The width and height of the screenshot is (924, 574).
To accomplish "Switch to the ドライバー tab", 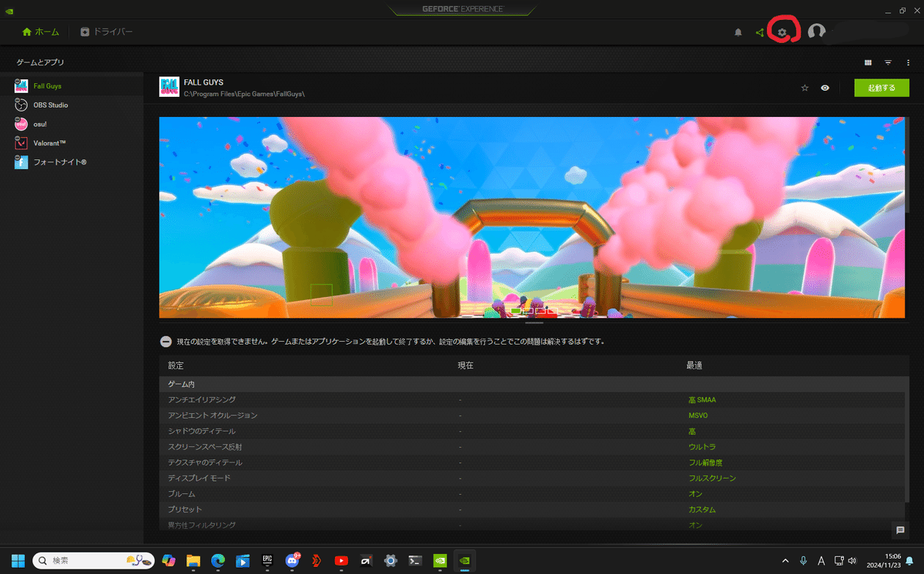I will click(x=106, y=32).
